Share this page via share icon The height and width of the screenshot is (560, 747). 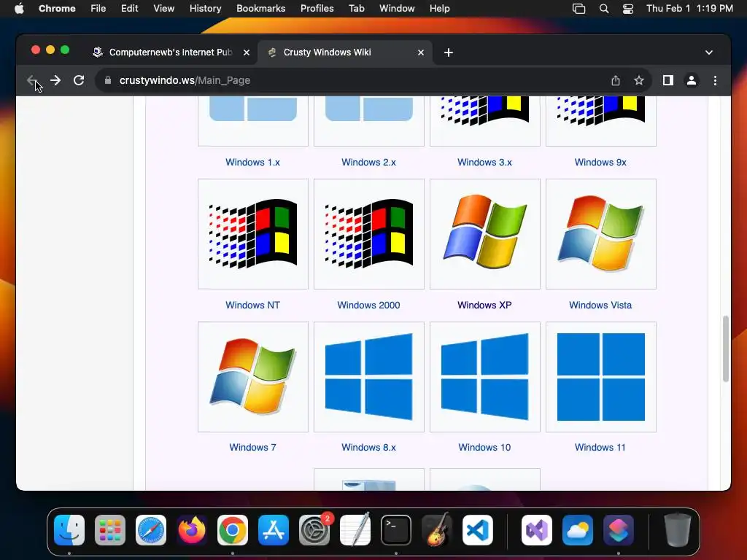(x=616, y=80)
